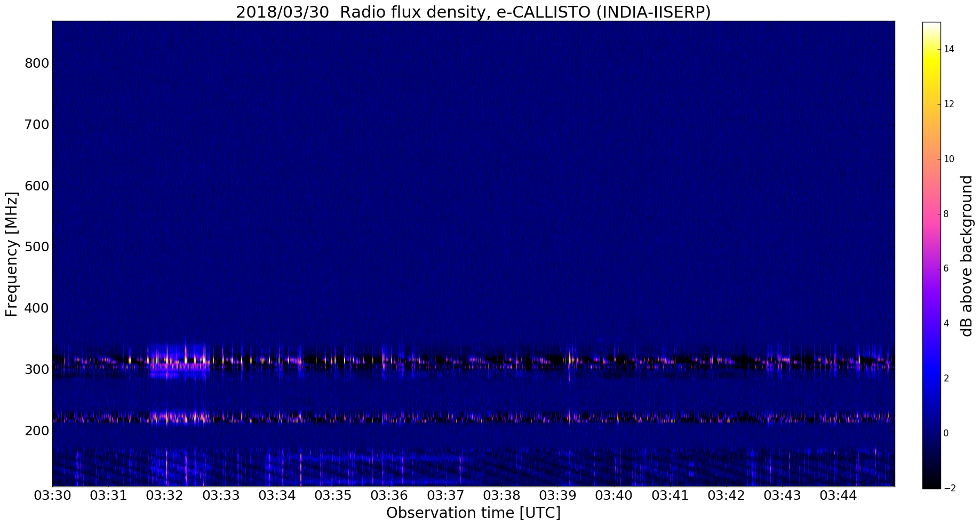
Task: Click the 03:34 time tick label
Action: tap(277, 496)
